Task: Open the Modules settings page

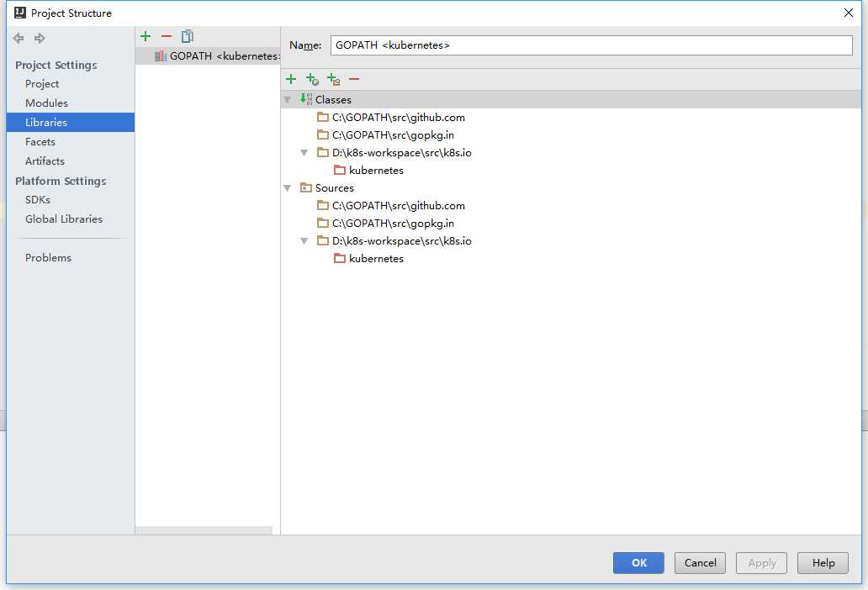Action: [46, 103]
